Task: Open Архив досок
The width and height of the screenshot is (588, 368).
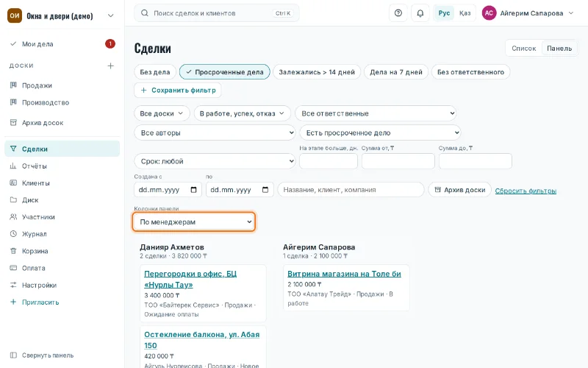Action: tap(62, 122)
